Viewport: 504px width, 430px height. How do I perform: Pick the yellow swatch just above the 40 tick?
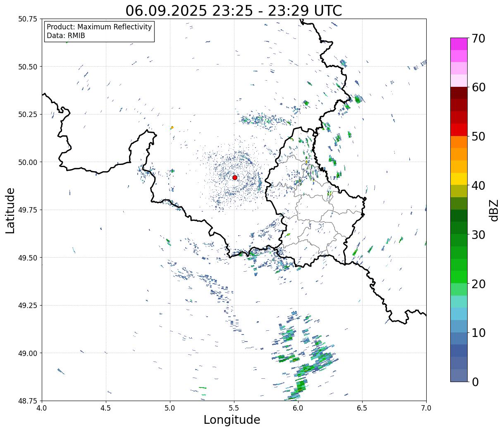click(x=459, y=179)
